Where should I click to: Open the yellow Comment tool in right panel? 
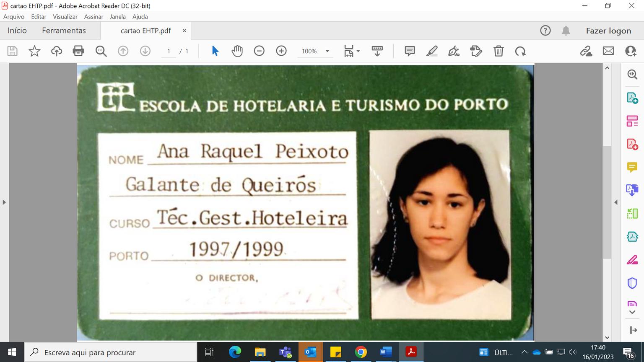click(x=632, y=167)
